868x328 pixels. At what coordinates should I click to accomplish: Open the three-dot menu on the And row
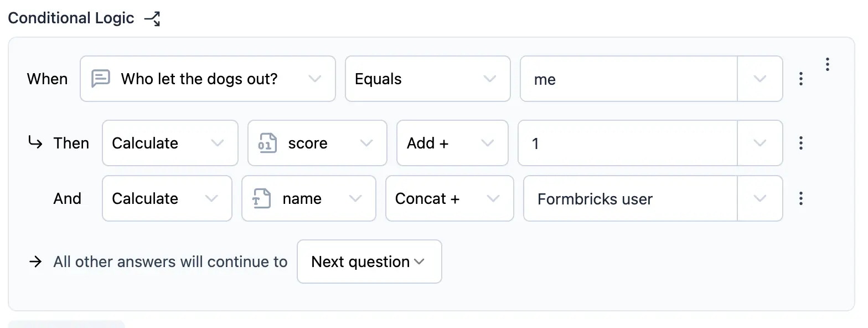800,198
